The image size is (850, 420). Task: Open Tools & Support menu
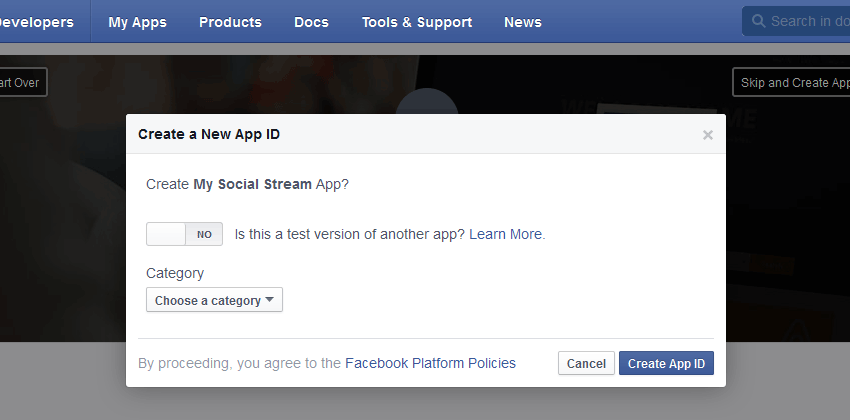tap(417, 22)
